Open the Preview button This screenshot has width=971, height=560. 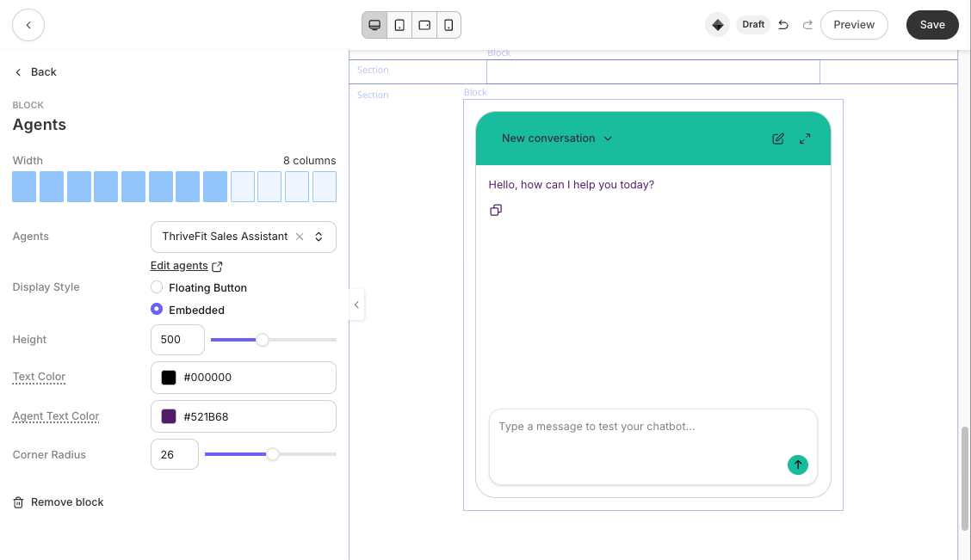(x=854, y=25)
